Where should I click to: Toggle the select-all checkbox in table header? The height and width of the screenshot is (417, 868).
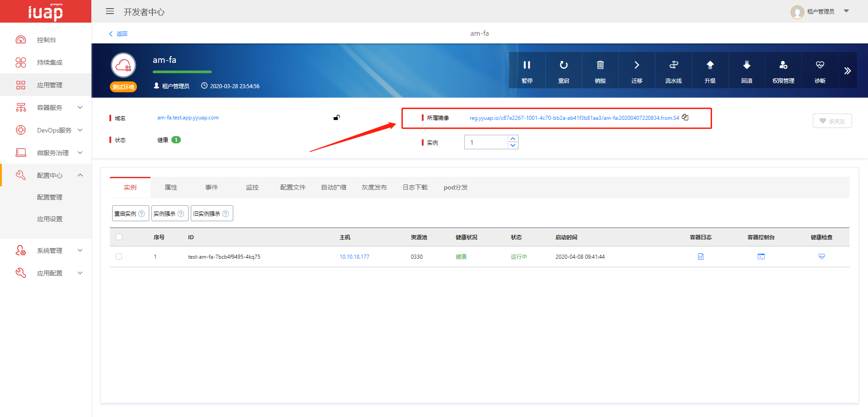coord(119,237)
